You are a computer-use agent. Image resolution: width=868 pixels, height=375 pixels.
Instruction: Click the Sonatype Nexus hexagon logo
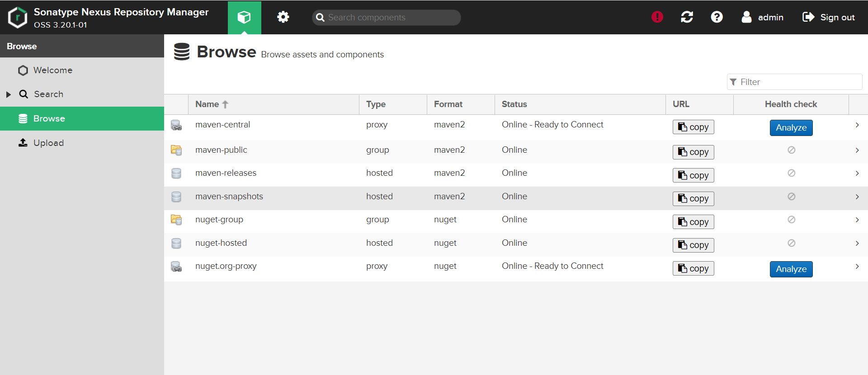point(18,17)
